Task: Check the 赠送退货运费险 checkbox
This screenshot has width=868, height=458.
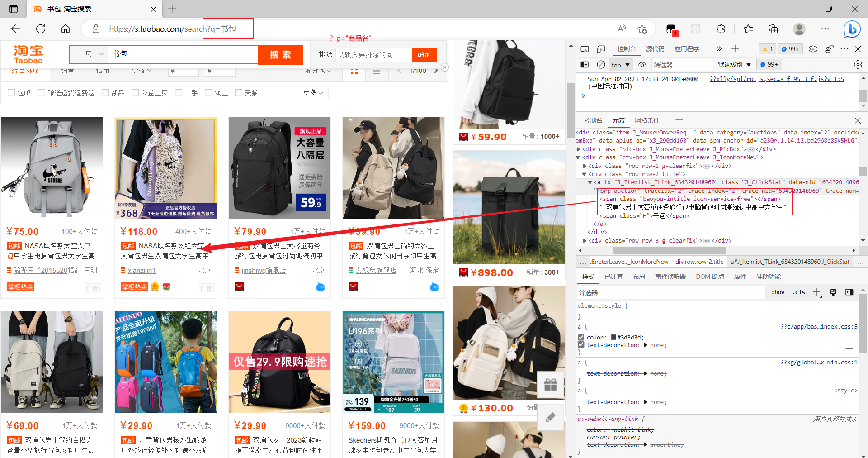Action: pyautogui.click(x=41, y=93)
